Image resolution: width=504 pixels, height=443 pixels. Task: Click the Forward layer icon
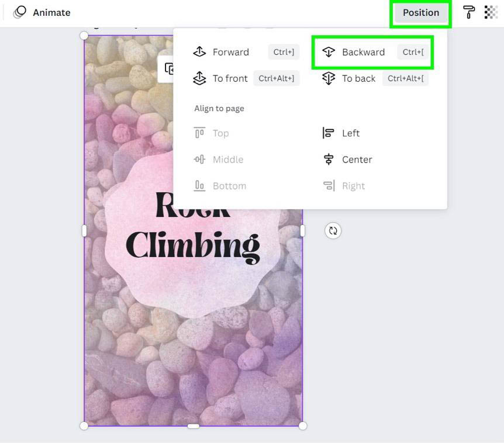pos(199,51)
